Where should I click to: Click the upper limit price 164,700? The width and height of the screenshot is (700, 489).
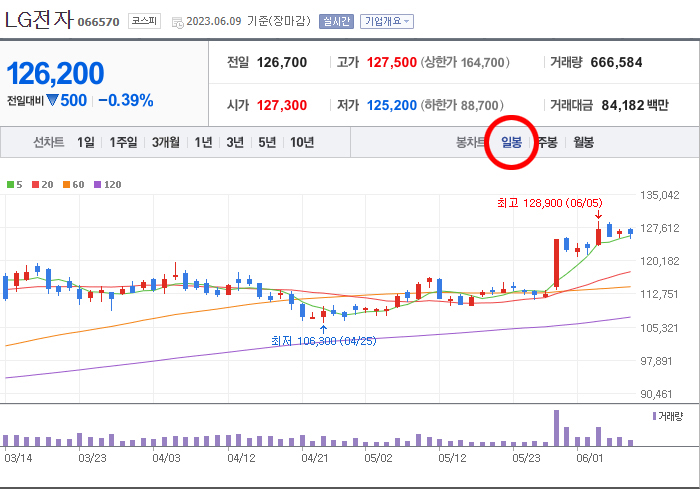coord(483,62)
